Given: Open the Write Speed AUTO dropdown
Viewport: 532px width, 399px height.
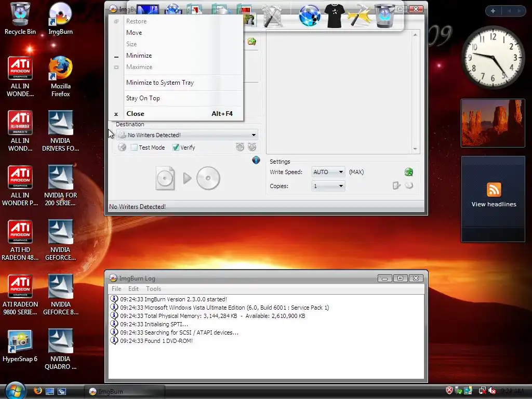Looking at the screenshot, I should click(x=328, y=172).
